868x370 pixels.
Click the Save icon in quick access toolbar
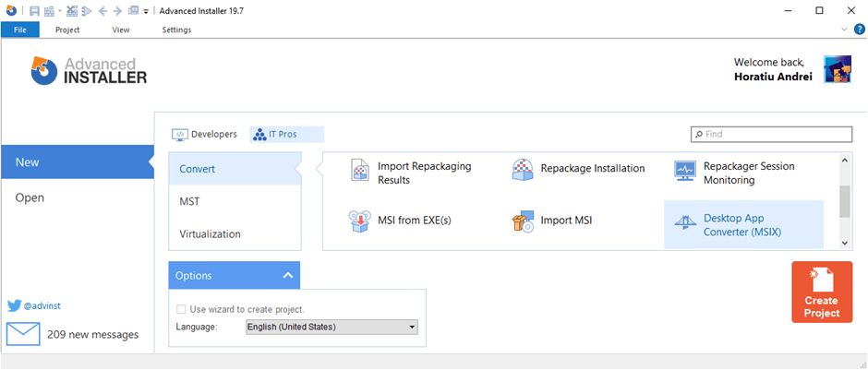click(x=35, y=10)
